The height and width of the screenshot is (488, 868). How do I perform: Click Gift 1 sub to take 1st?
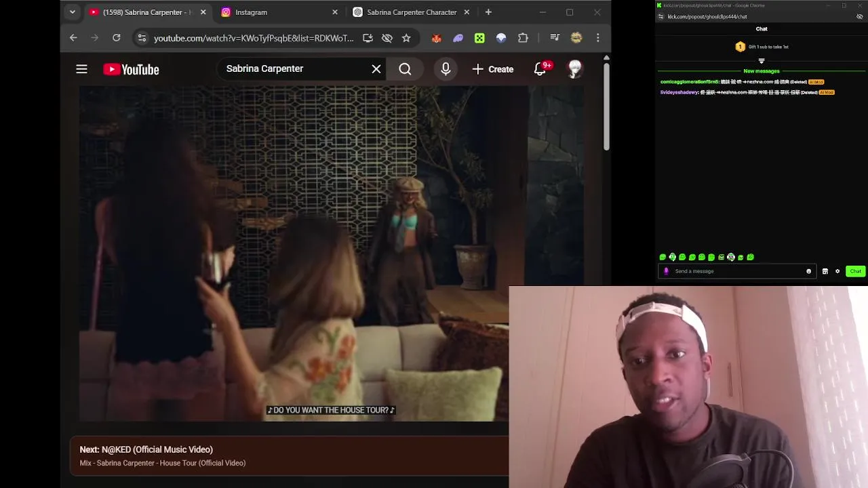pyautogui.click(x=762, y=47)
